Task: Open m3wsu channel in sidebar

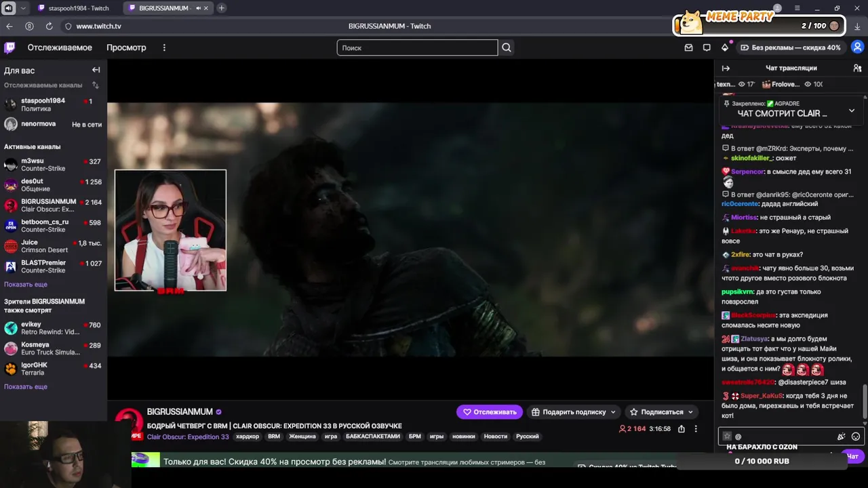Action: coord(53,165)
